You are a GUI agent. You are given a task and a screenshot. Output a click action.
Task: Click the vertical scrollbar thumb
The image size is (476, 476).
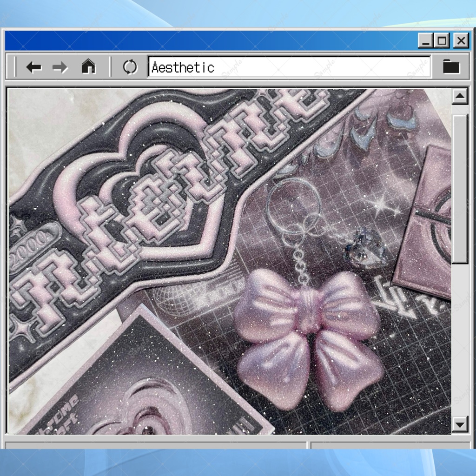point(460,189)
